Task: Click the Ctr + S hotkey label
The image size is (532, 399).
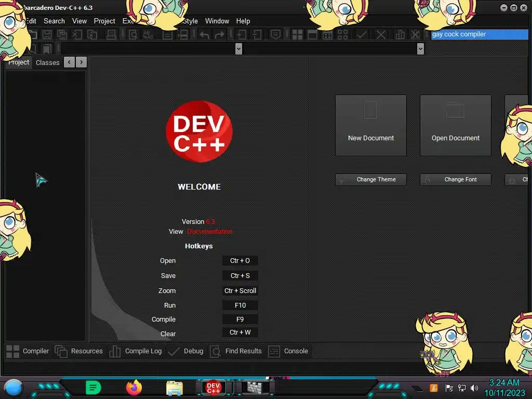Action: point(240,275)
